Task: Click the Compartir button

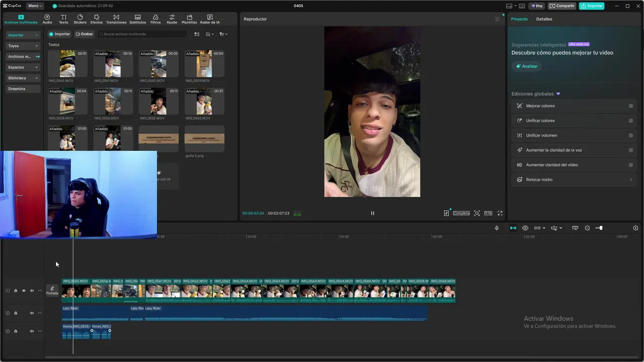Action: coord(562,6)
